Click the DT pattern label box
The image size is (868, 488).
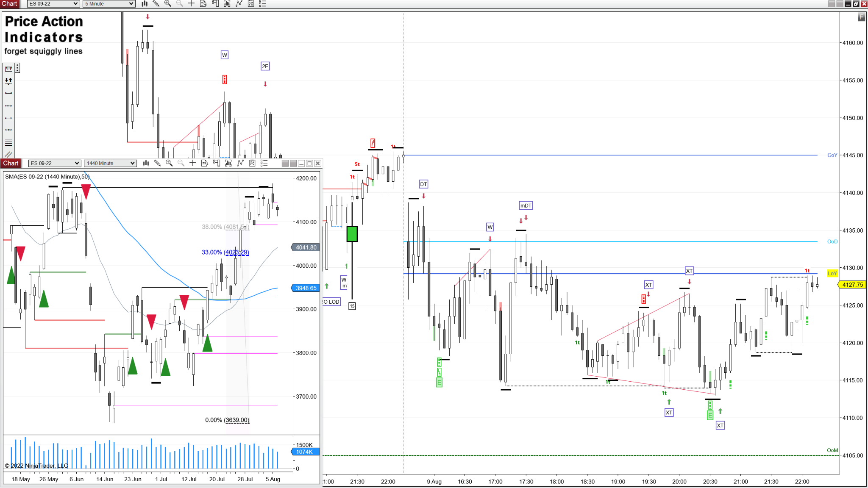pyautogui.click(x=423, y=184)
